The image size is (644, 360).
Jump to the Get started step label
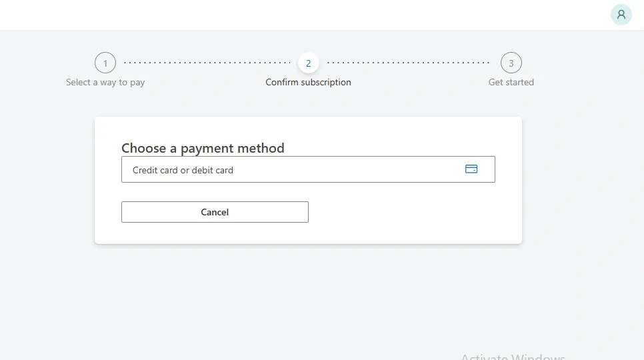511,82
